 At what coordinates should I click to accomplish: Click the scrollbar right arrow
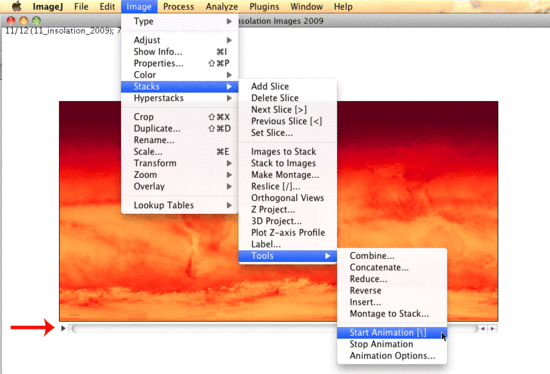point(492,329)
